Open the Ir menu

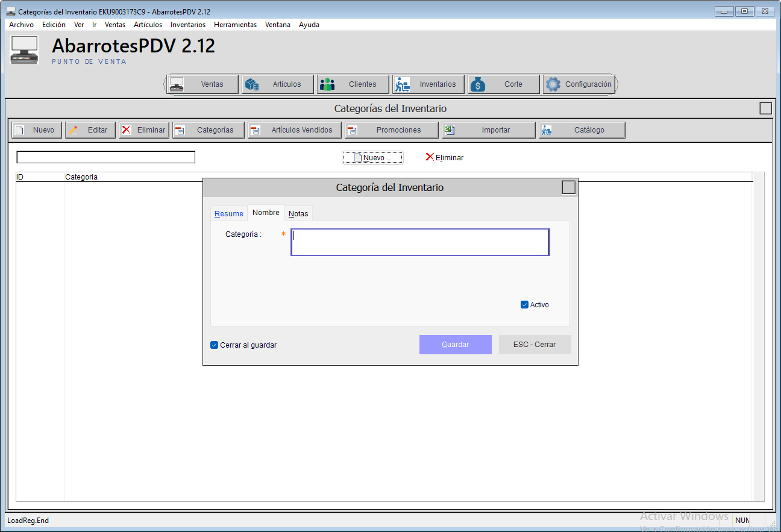tap(95, 25)
